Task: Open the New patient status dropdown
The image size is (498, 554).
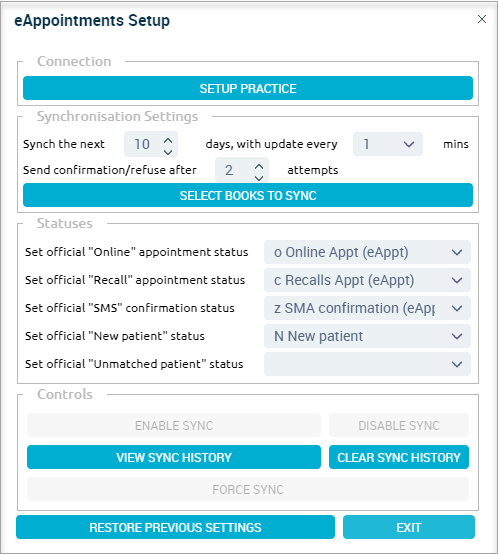Action: tap(367, 336)
